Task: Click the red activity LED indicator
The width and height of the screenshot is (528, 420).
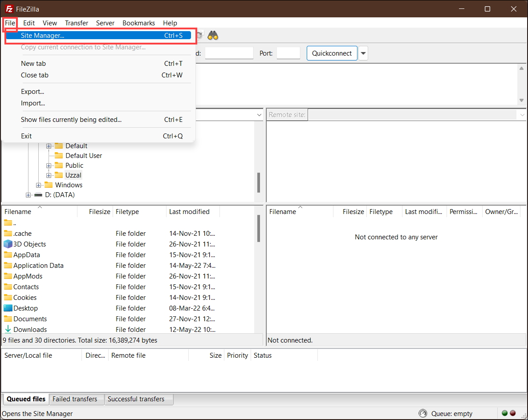Action: (x=513, y=413)
